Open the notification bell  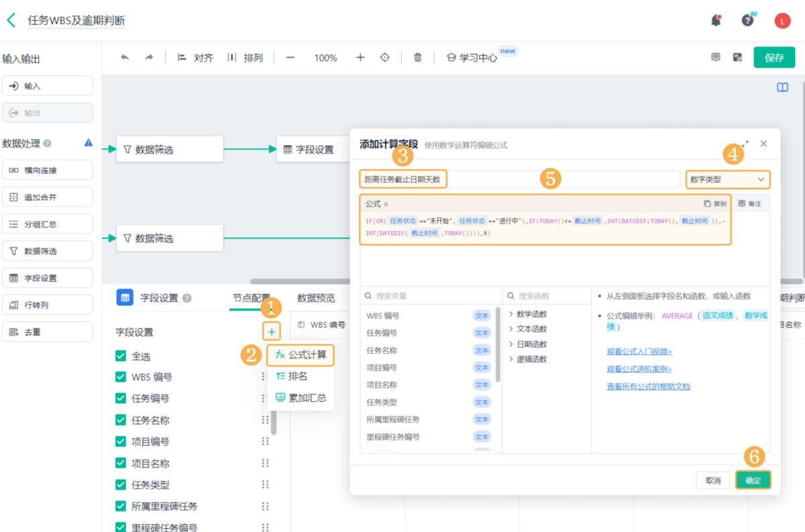click(x=716, y=21)
